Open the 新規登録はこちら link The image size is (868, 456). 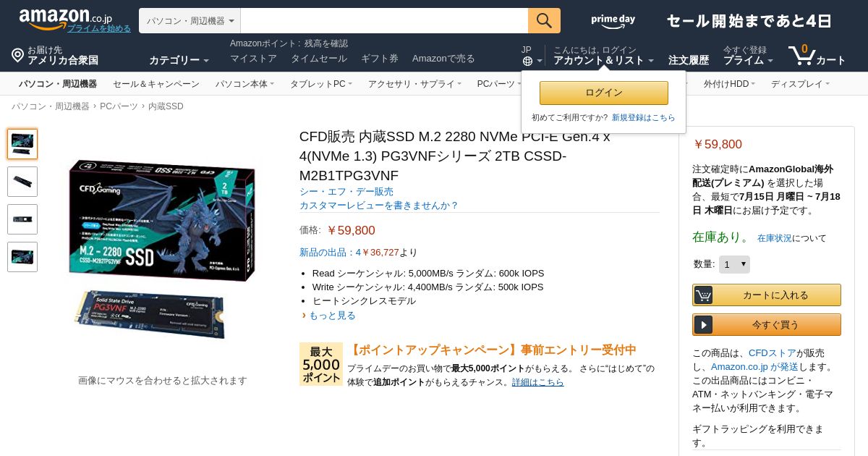[x=643, y=117]
